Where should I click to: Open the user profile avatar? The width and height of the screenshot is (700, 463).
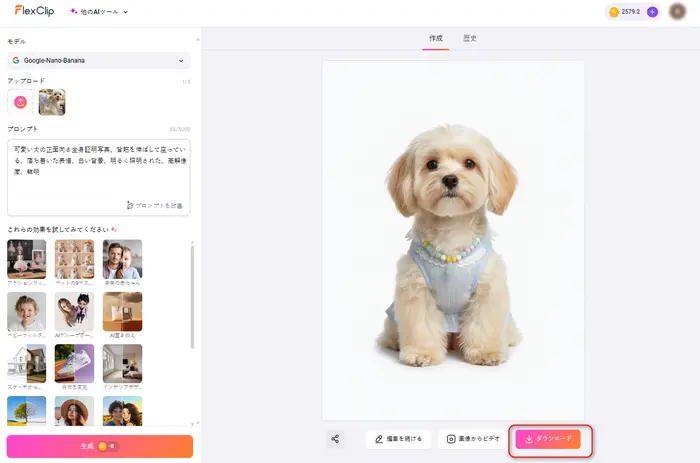(677, 11)
